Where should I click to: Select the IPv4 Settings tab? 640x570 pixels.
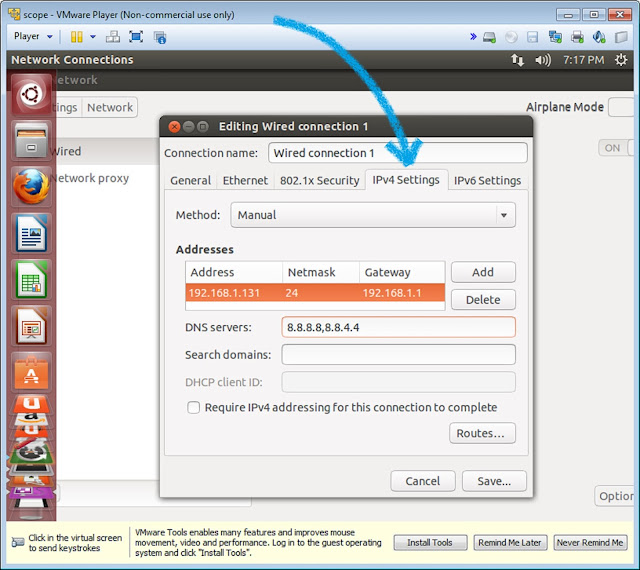pyautogui.click(x=406, y=180)
